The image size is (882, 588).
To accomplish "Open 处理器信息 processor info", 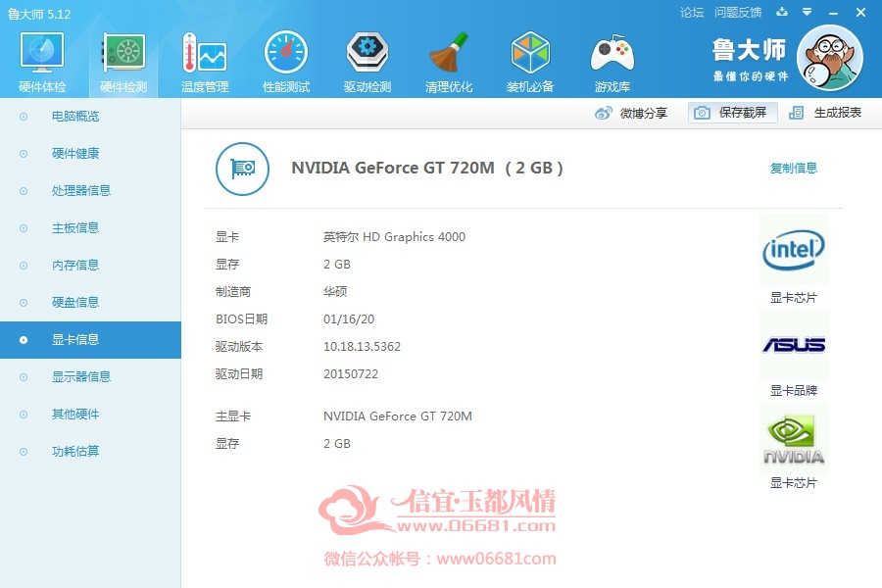I will [x=81, y=191].
